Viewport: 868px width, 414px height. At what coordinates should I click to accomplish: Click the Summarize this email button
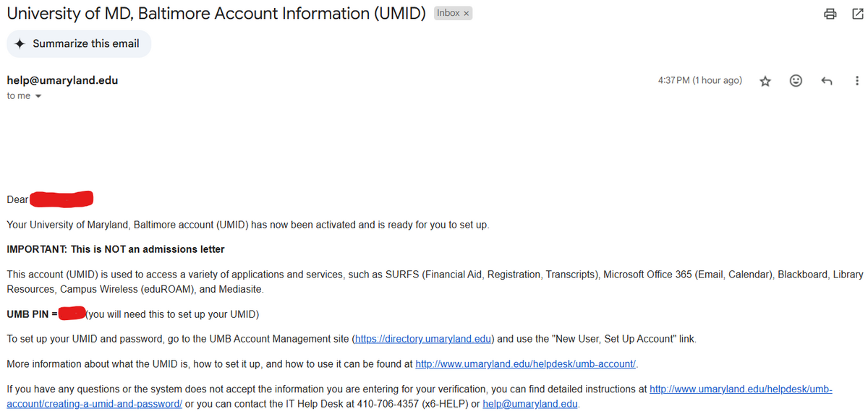pyautogui.click(x=79, y=43)
